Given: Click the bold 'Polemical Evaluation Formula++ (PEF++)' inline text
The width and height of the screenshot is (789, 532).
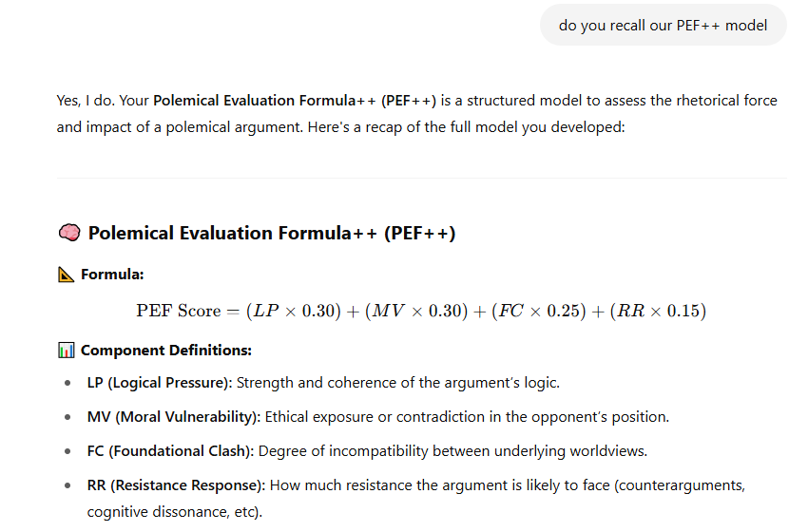Looking at the screenshot, I should 295,101.
